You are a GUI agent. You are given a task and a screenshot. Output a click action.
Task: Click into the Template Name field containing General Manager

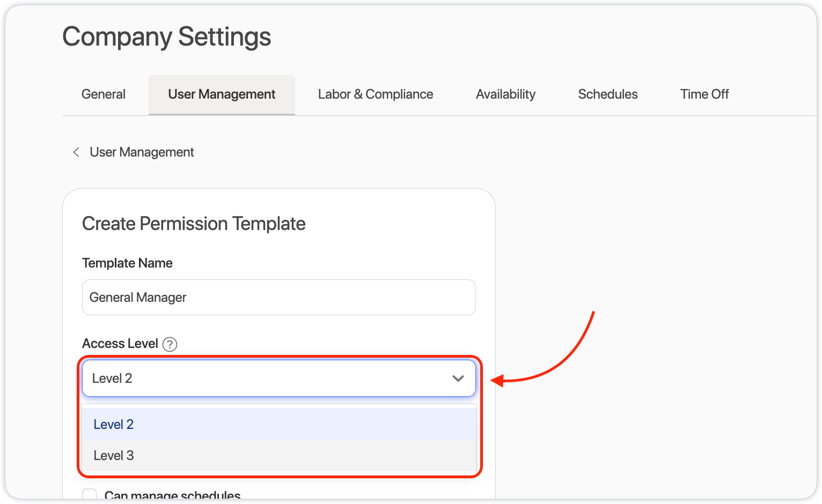pos(279,298)
